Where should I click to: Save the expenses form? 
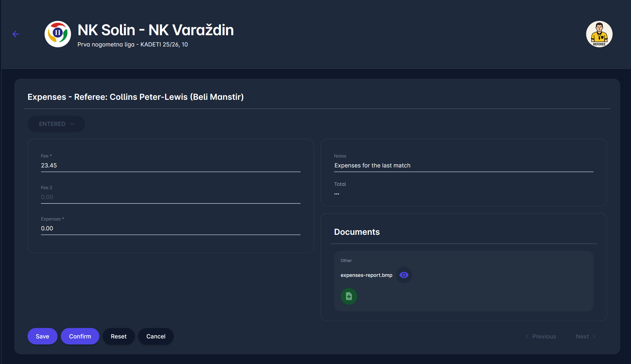point(42,336)
